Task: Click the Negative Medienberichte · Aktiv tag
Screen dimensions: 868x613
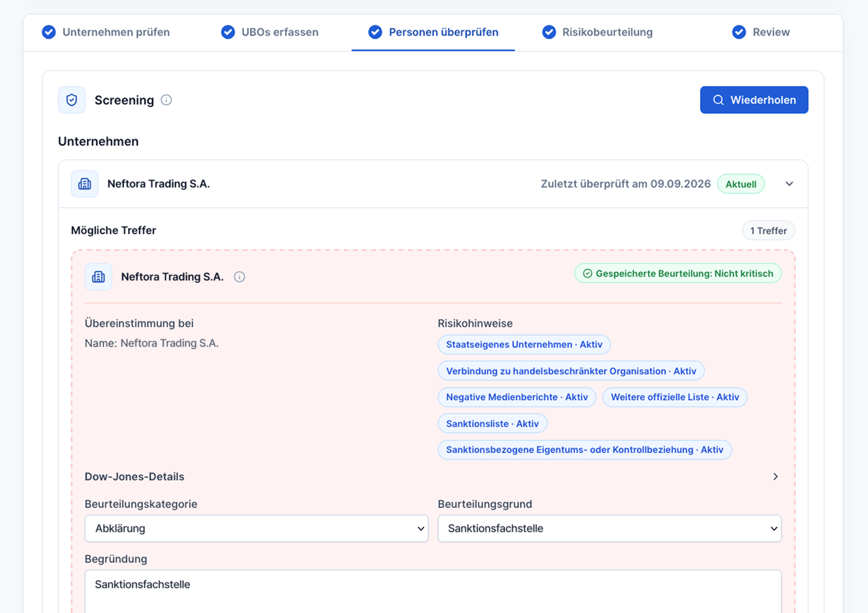Action: (x=517, y=397)
